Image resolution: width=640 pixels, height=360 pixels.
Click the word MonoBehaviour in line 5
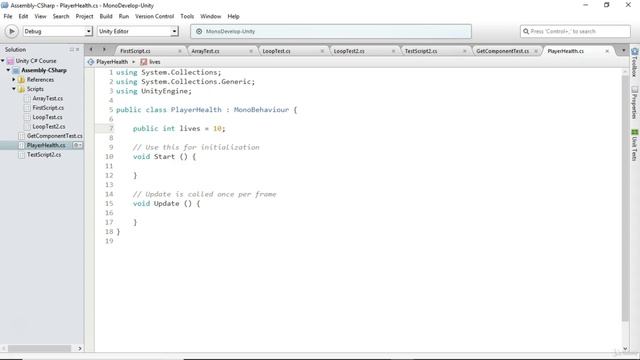coord(261,110)
